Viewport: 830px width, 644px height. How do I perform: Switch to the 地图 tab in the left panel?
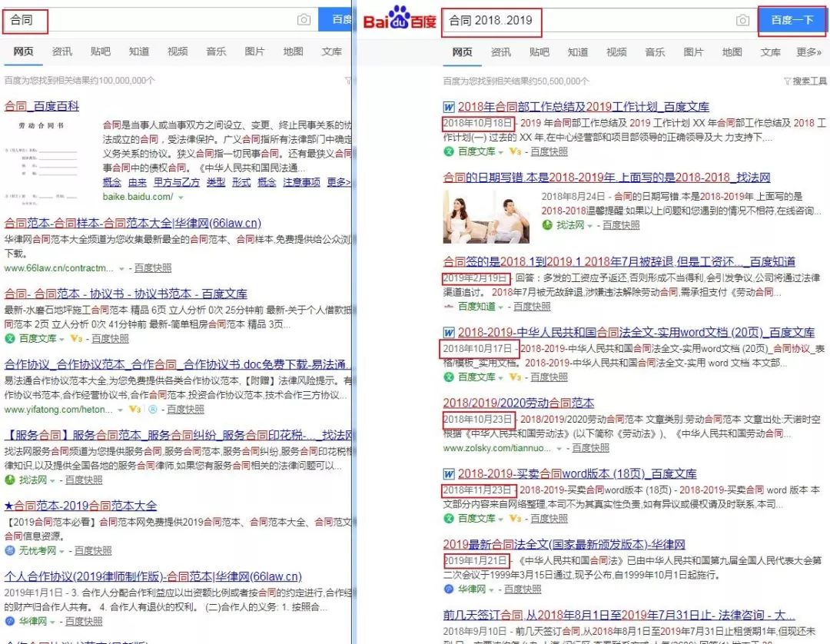pos(294,51)
